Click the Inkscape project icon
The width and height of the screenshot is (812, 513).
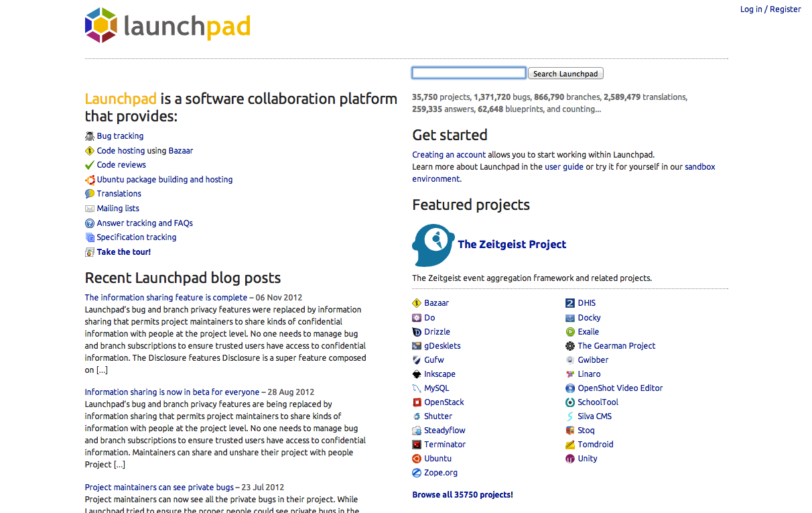point(417,374)
